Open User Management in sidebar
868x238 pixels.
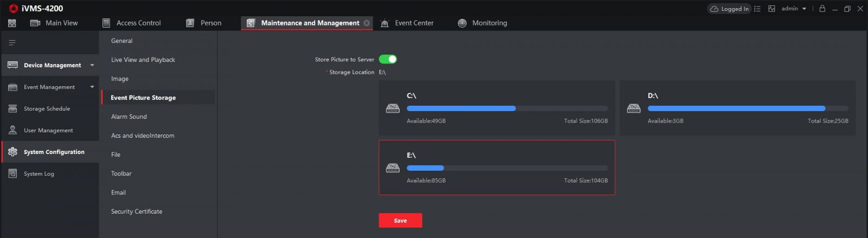point(48,131)
